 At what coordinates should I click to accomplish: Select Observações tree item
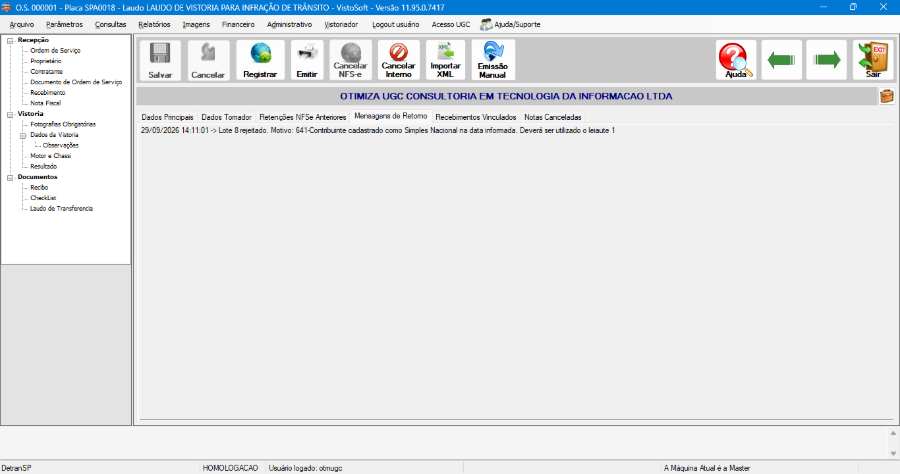[60, 145]
